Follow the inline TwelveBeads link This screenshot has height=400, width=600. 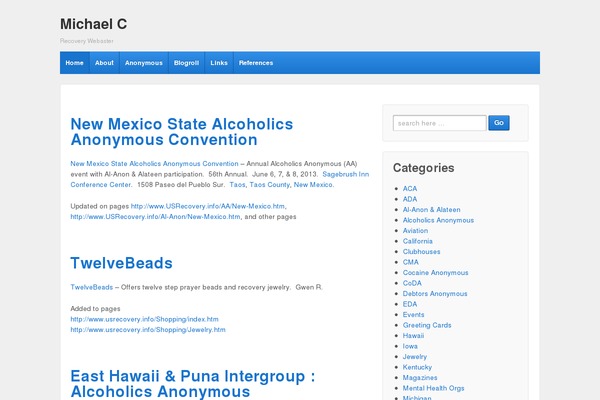coord(91,287)
